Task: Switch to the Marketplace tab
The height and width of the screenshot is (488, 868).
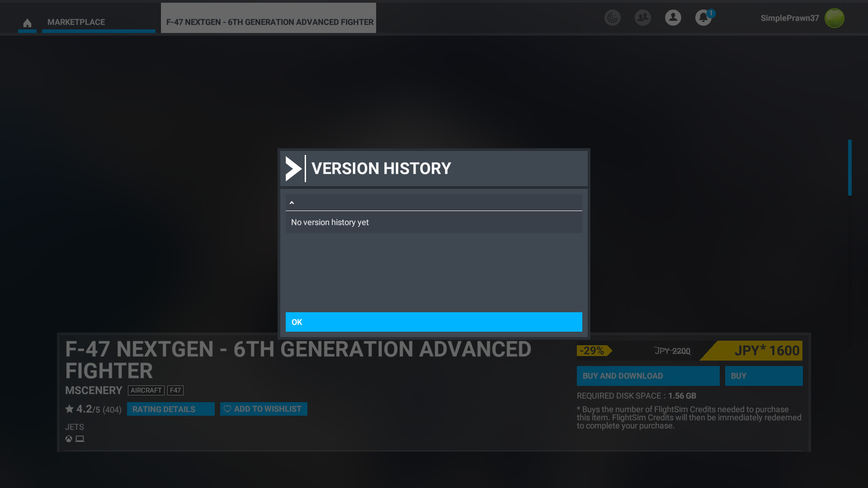Action: tap(76, 22)
